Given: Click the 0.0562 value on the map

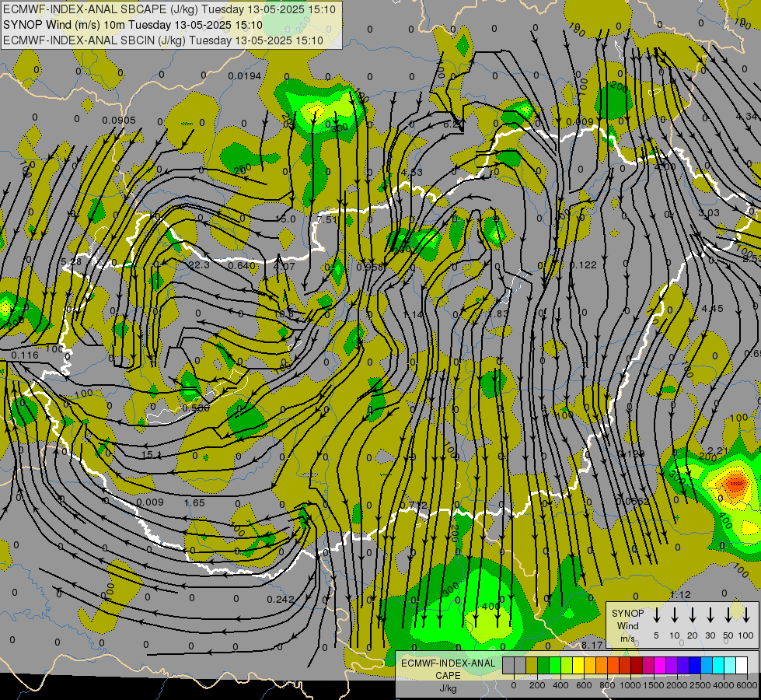Looking at the screenshot, I should pos(633,502).
